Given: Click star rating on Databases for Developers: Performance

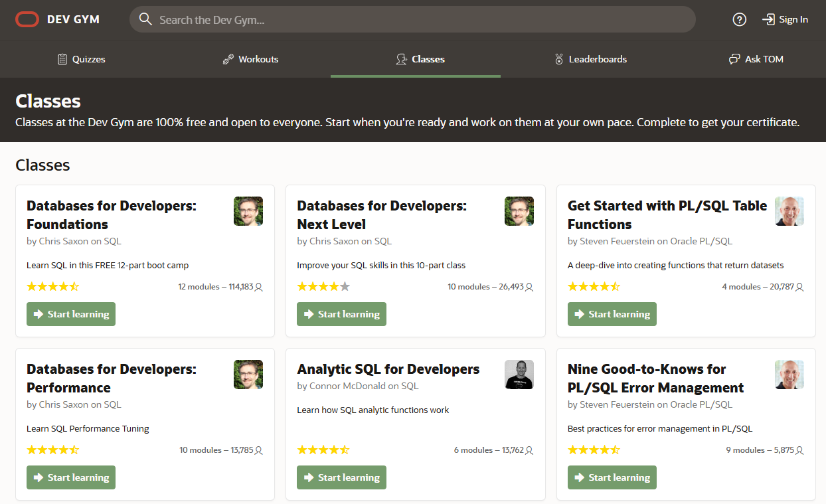Looking at the screenshot, I should (x=52, y=450).
